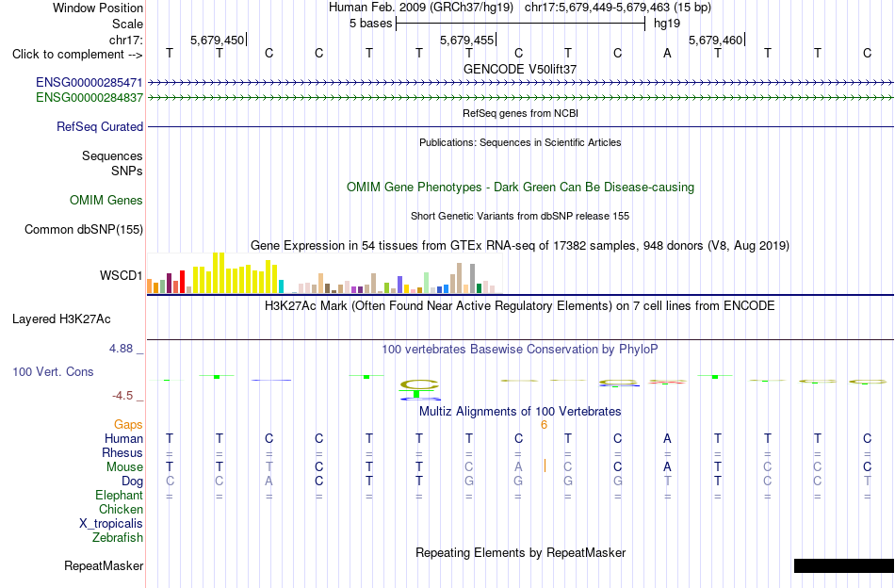
Task: Select the SNPs publications label
Action: (127, 171)
